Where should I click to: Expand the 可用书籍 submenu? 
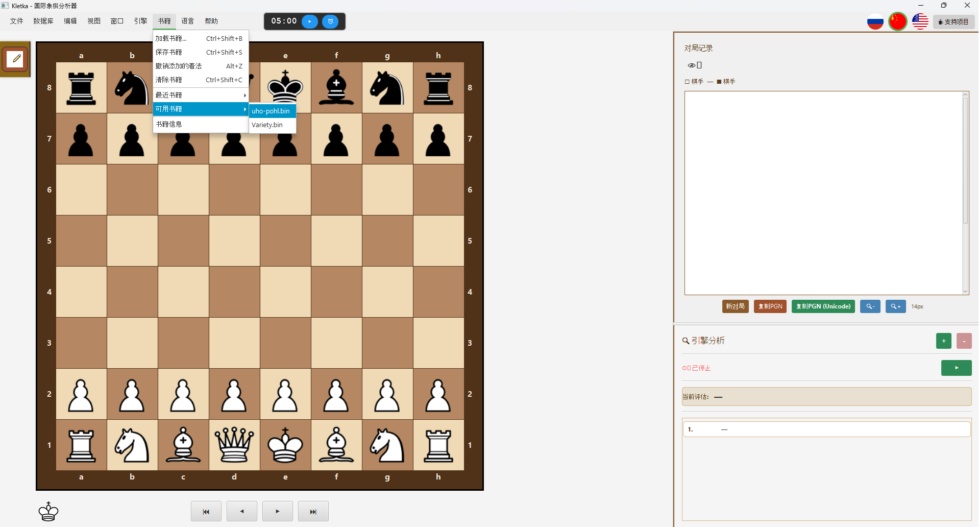(201, 109)
